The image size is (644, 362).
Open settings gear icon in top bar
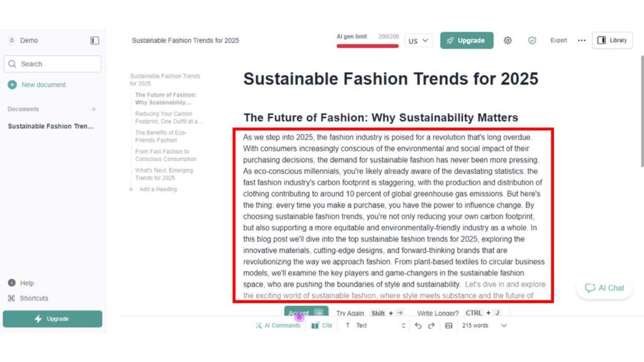[508, 40]
